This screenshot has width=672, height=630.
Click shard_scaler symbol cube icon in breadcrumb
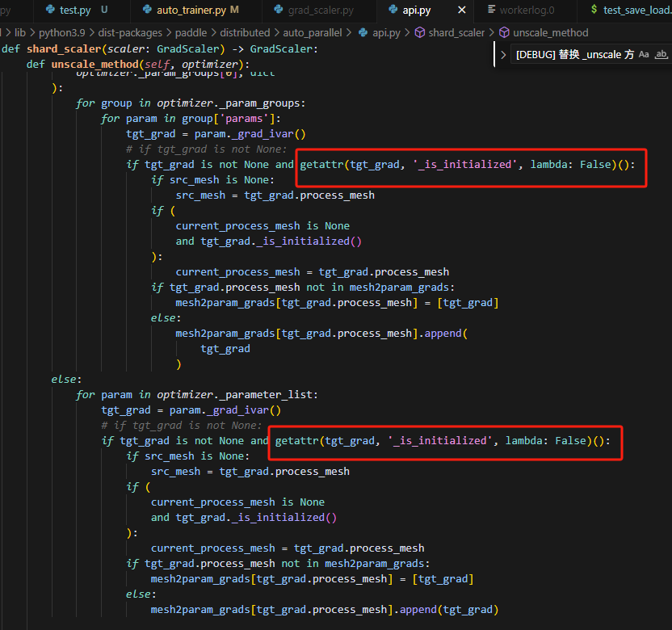(420, 33)
